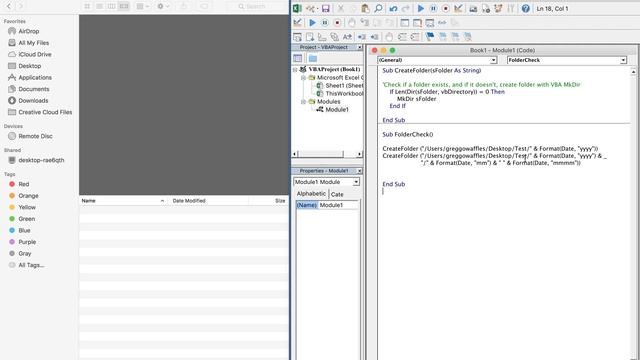Open the Locals Window from the Debug toolbar
Screen dimensions: 640x360
[x=404, y=22]
